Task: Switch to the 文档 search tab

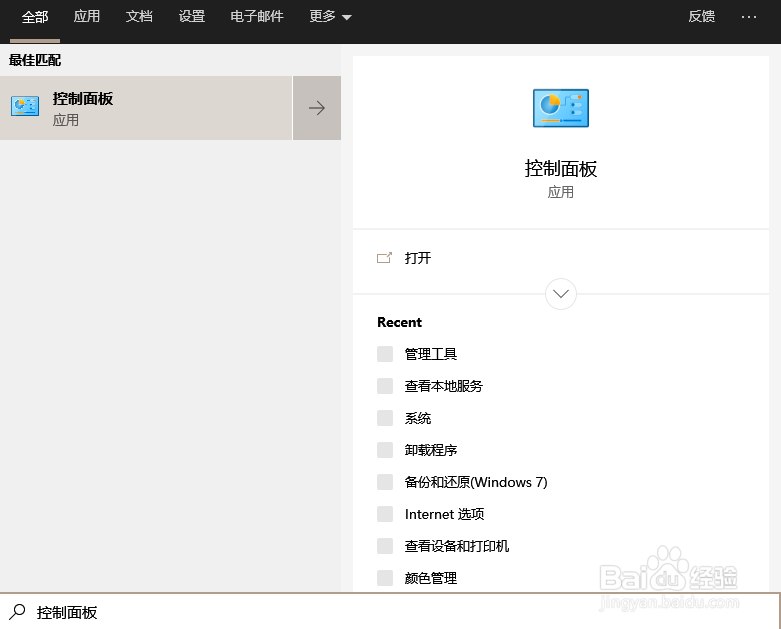Action: coord(139,16)
